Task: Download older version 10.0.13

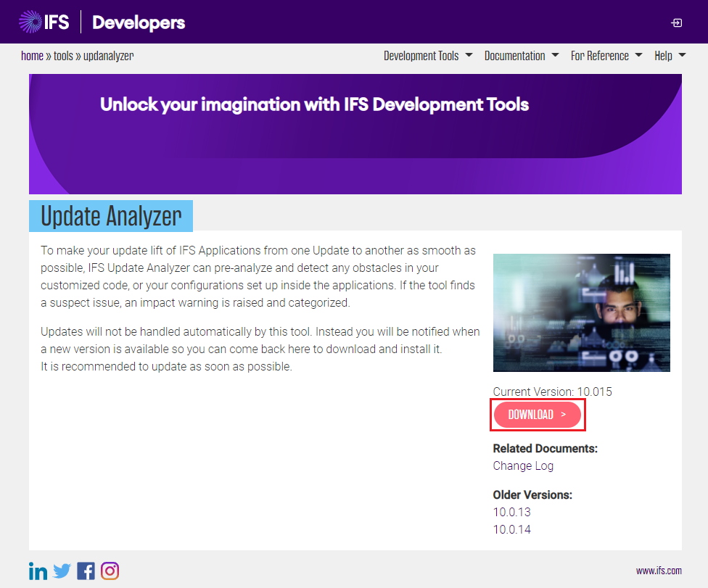Action: tap(511, 513)
